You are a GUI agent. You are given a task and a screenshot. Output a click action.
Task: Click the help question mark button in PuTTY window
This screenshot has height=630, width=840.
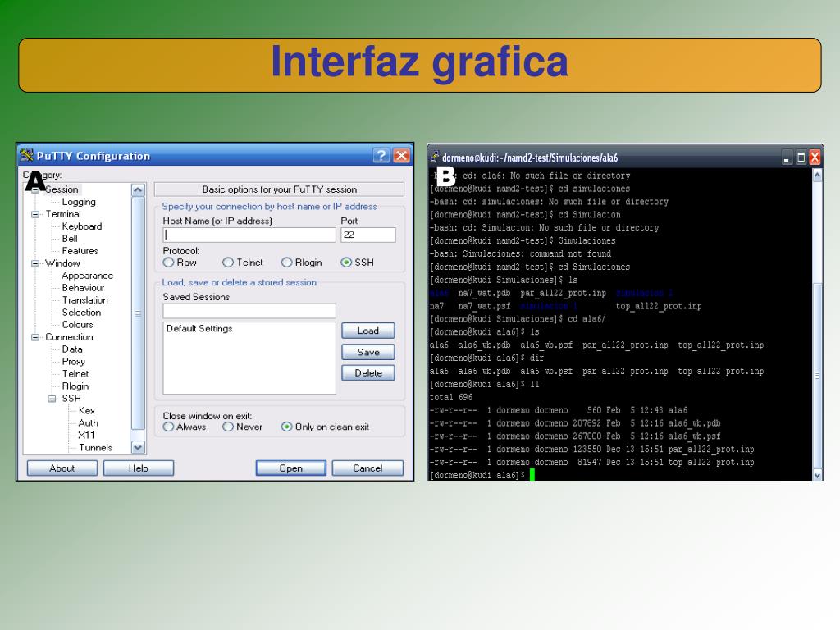tap(381, 155)
